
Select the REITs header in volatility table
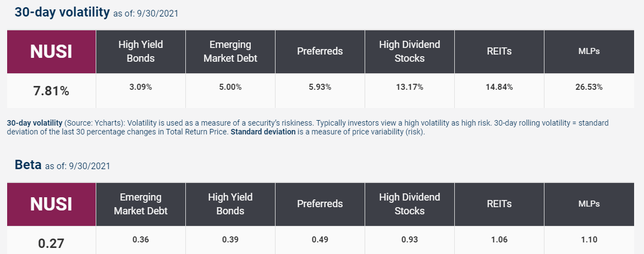coord(499,51)
